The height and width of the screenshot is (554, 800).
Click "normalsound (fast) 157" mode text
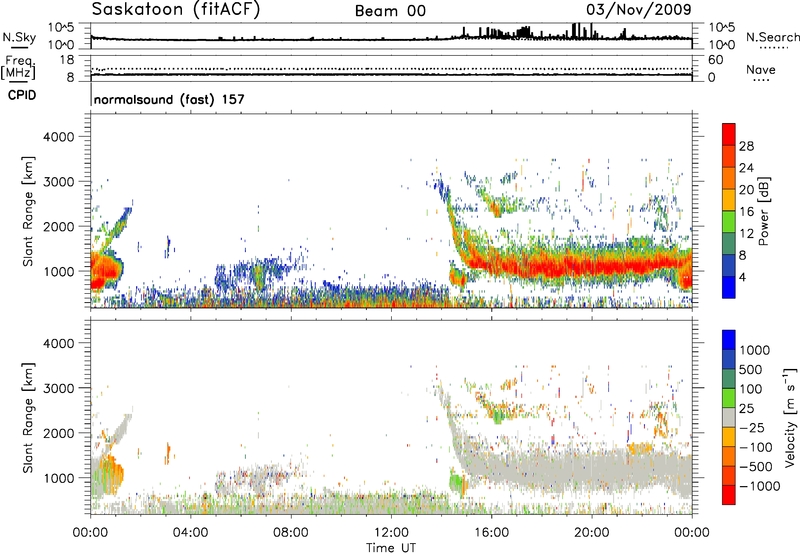point(169,99)
